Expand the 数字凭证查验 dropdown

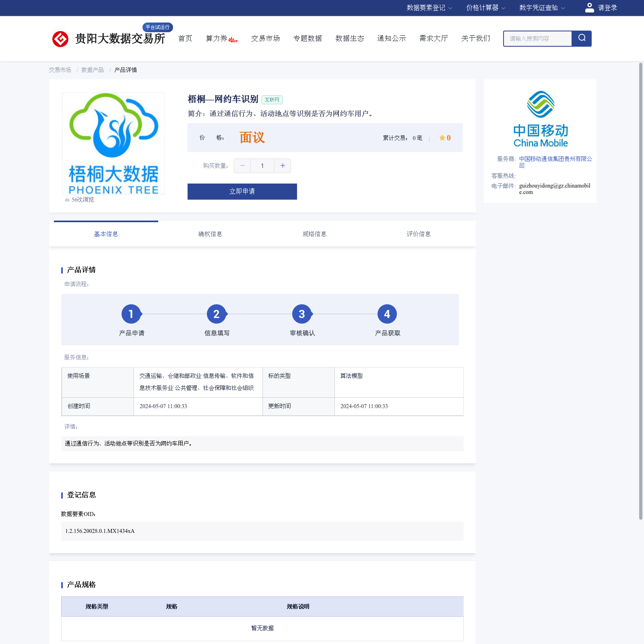pyautogui.click(x=542, y=8)
